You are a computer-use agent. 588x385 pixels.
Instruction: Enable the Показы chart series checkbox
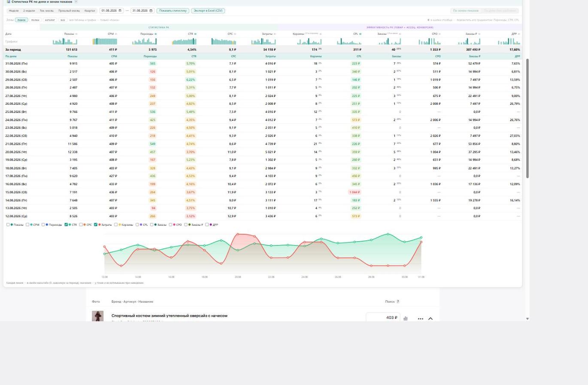[8, 224]
